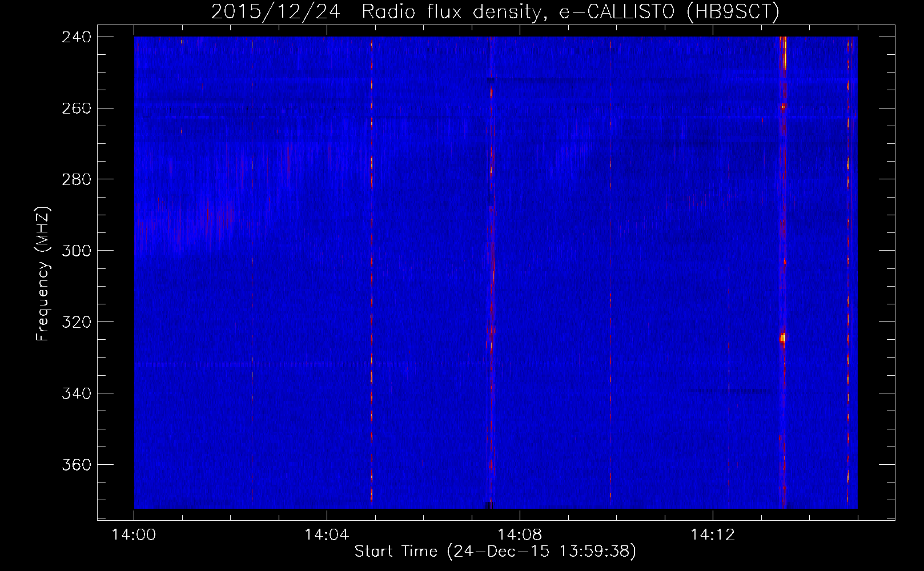Click the 14:04 time tick label

pos(327,535)
